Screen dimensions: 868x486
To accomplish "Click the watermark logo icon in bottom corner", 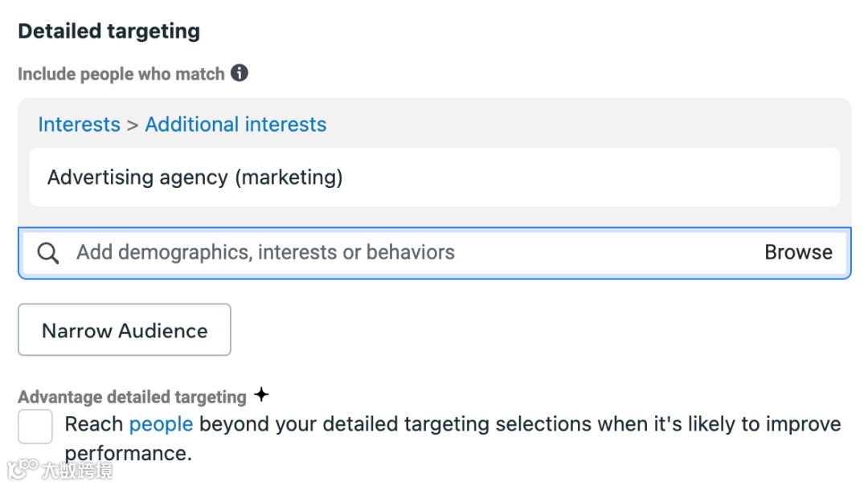I will tap(23, 469).
